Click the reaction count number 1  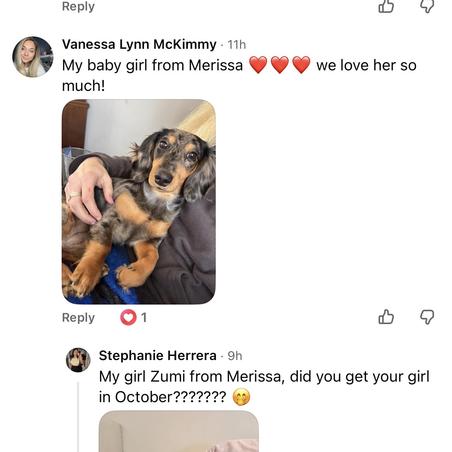point(144,318)
